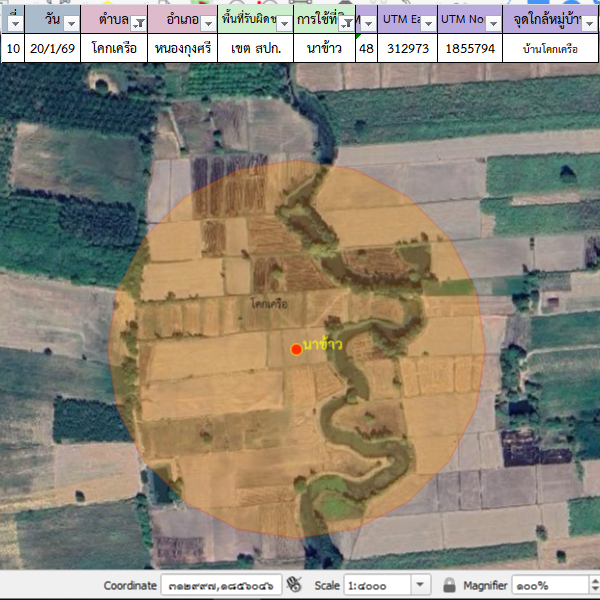Select the cell containing บ้านโคกเครือ

[550, 48]
